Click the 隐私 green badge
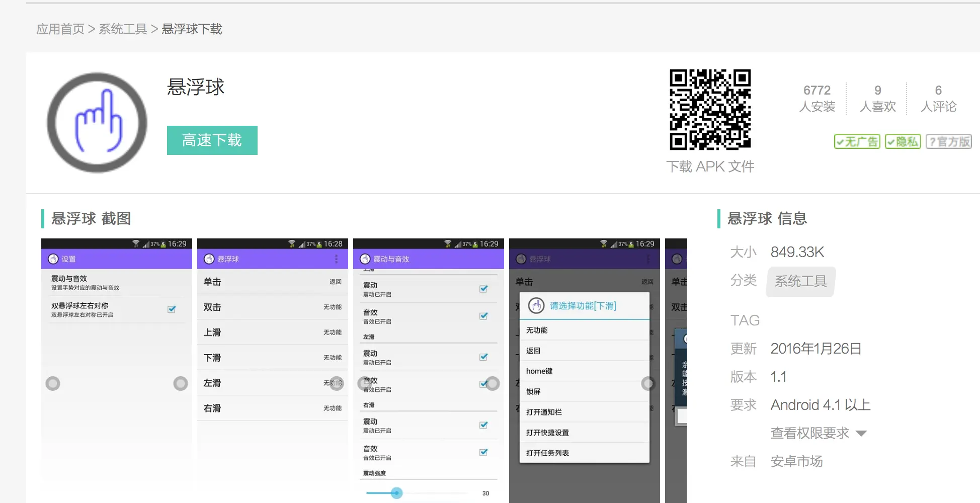The height and width of the screenshot is (503, 980). coord(903,142)
